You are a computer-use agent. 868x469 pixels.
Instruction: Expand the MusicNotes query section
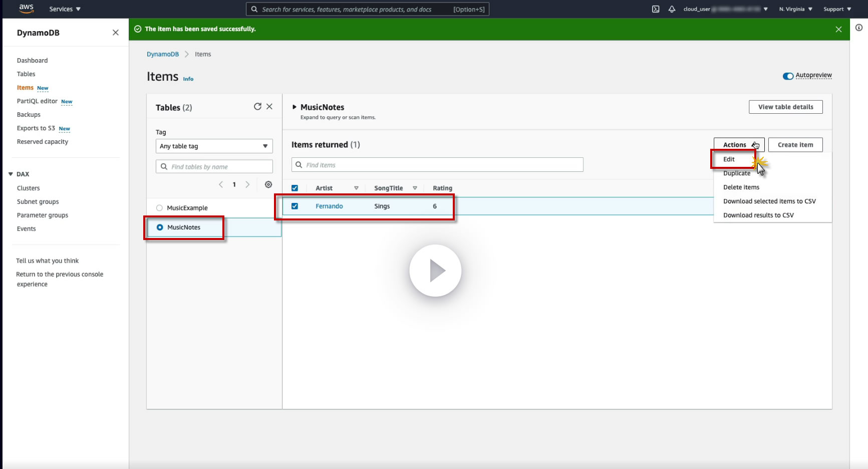[295, 107]
